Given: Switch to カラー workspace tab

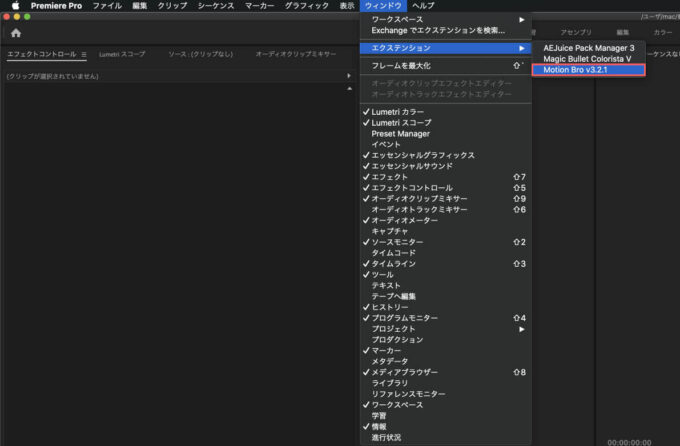Looking at the screenshot, I should [x=662, y=33].
